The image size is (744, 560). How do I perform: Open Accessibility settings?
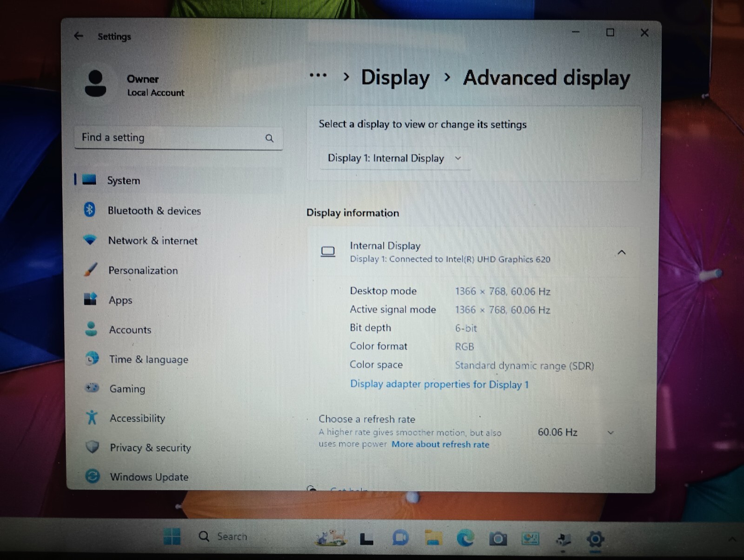click(x=178, y=418)
